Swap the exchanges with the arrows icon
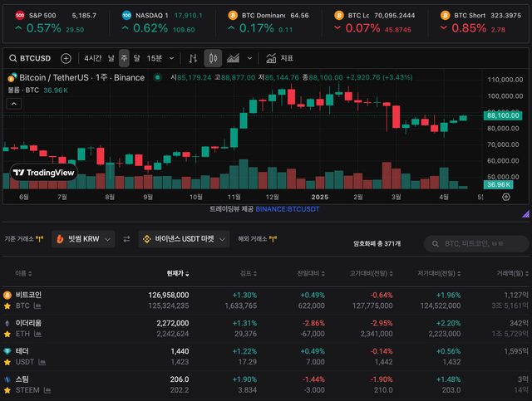The image size is (532, 401). click(x=126, y=239)
